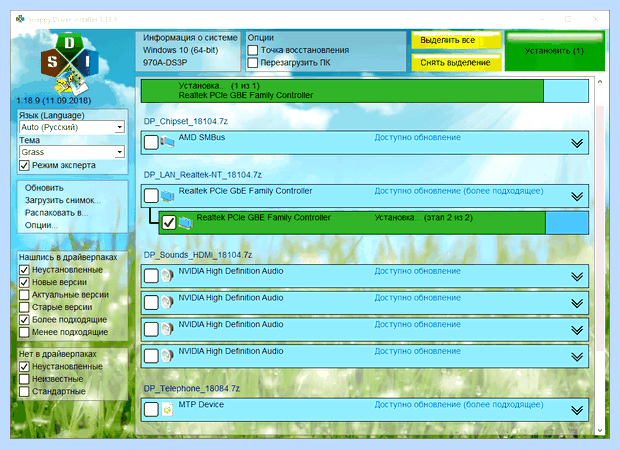Click network icon in green Realtek installing row

click(185, 222)
